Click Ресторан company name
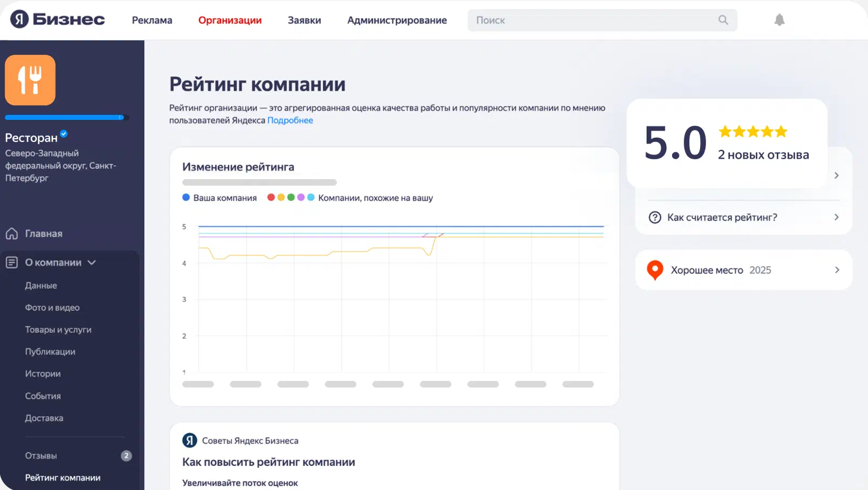Screen dimensions: 868x490 click(x=31, y=138)
